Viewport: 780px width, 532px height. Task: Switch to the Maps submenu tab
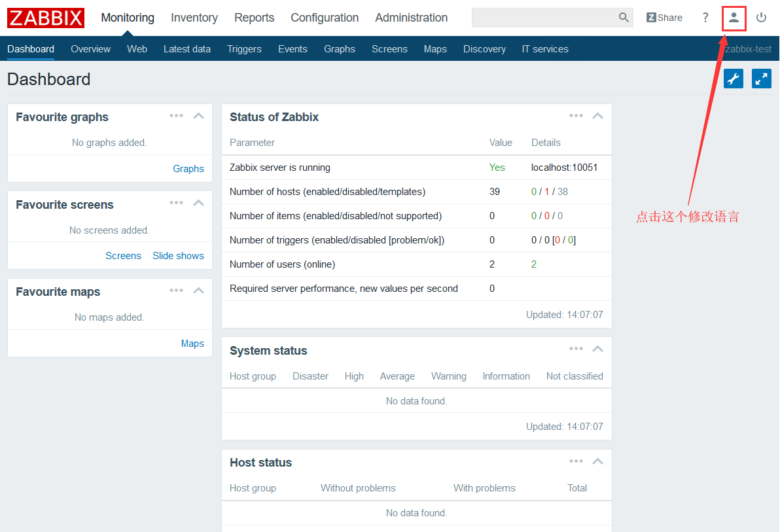(435, 49)
